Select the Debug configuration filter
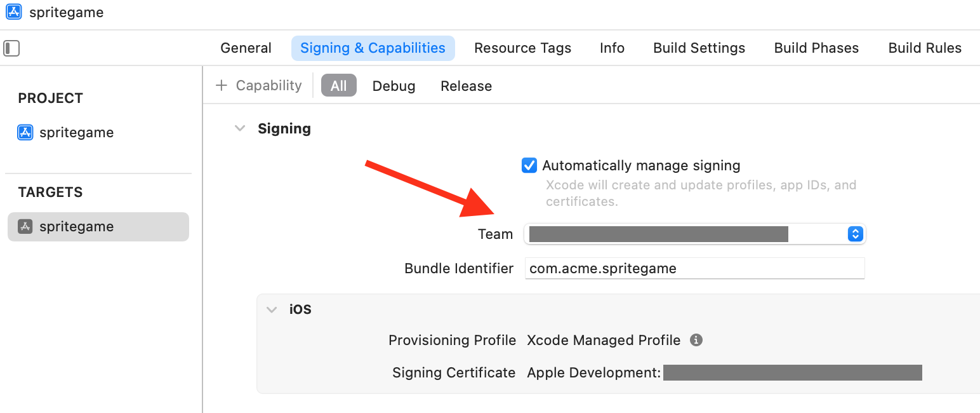 pos(394,85)
